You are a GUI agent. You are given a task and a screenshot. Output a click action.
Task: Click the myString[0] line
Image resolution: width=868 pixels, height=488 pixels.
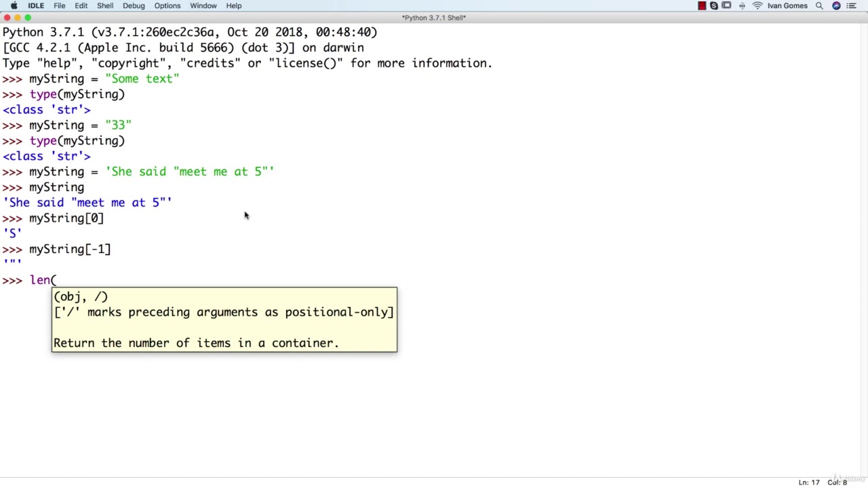tap(53, 218)
